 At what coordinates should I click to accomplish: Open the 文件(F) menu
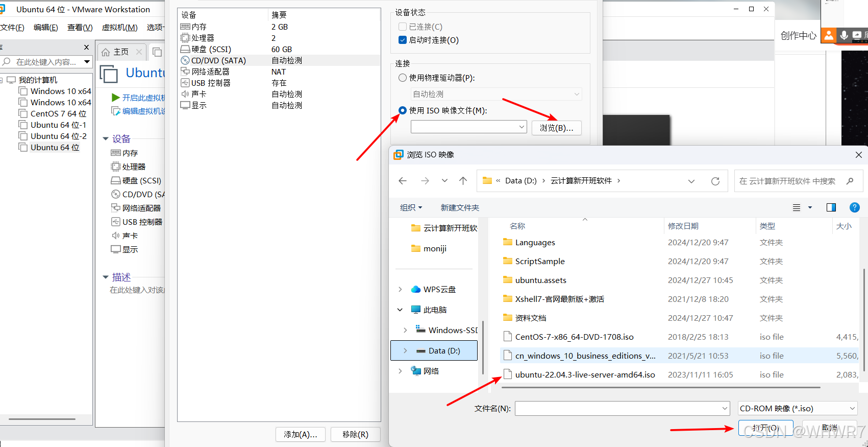12,27
